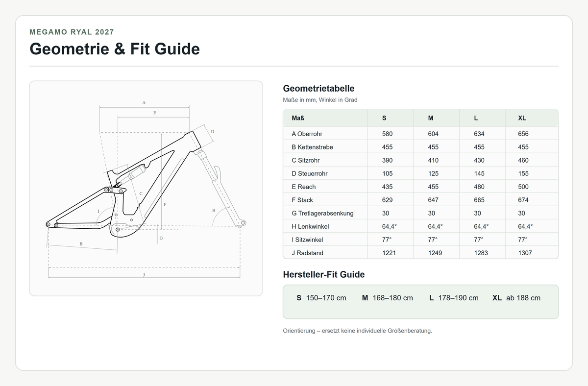
Task: Click the 'E Reach' row label
Action: [x=304, y=187]
